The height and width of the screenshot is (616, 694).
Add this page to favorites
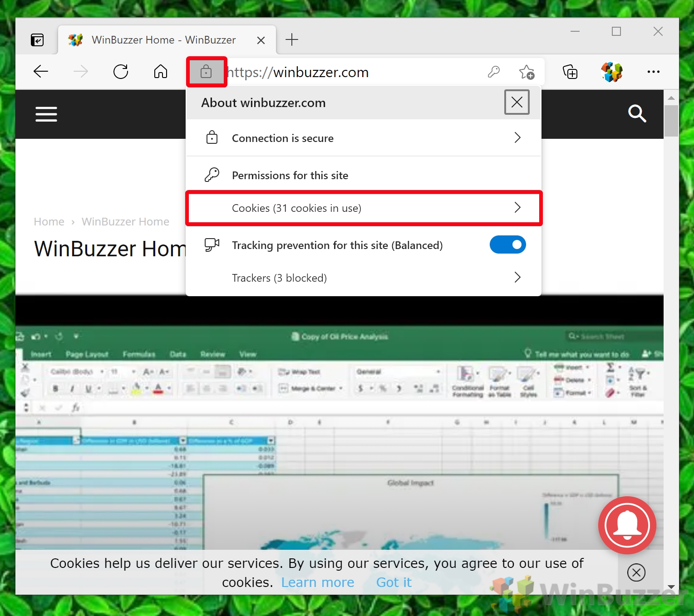click(x=527, y=72)
